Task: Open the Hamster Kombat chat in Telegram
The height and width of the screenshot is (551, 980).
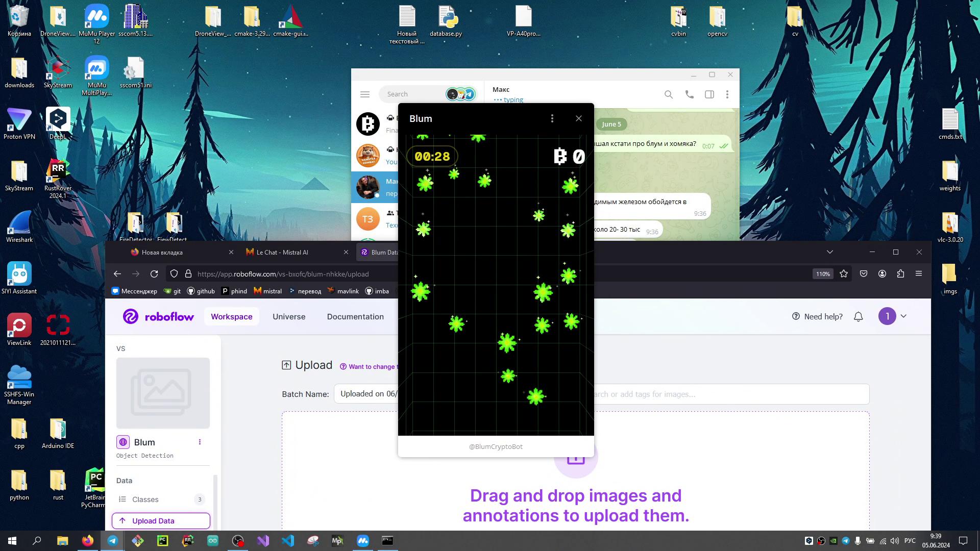Action: pos(375,156)
